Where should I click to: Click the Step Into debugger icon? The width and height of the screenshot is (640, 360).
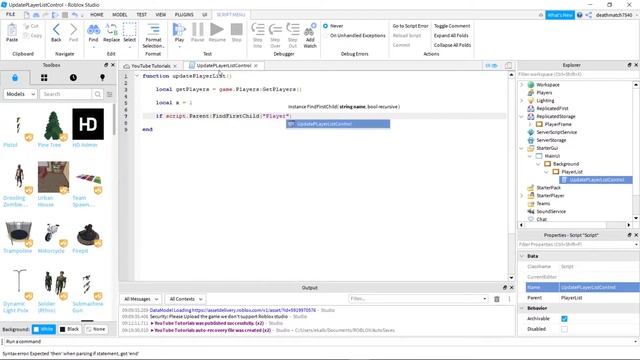(x=258, y=29)
